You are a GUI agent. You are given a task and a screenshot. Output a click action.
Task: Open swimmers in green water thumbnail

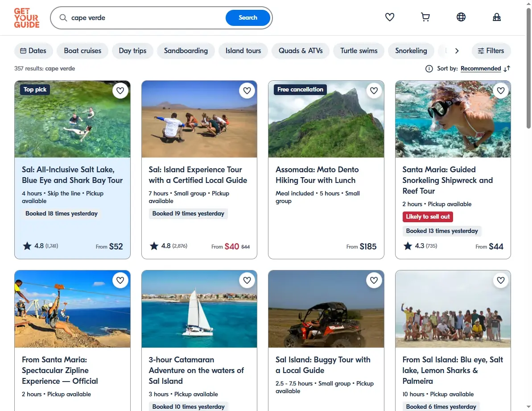click(x=72, y=119)
